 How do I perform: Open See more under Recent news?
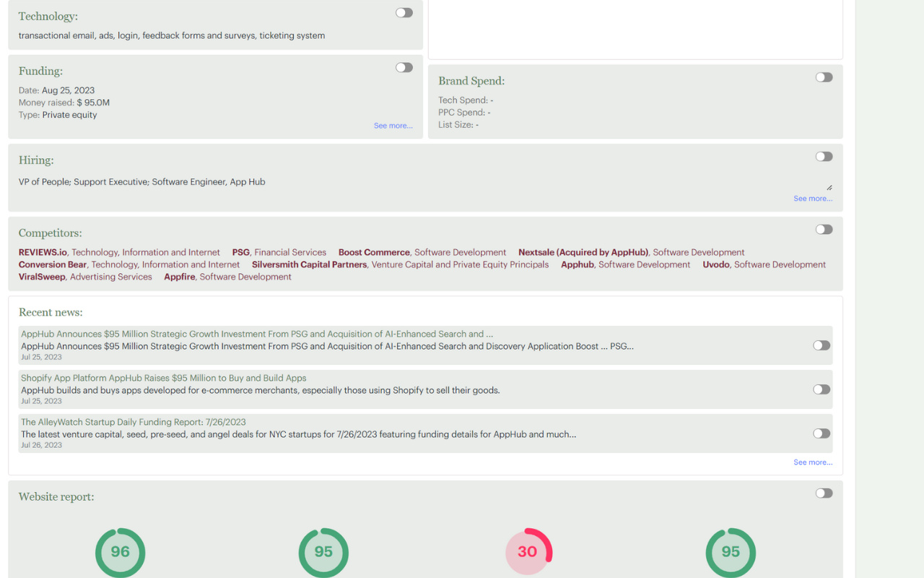813,462
